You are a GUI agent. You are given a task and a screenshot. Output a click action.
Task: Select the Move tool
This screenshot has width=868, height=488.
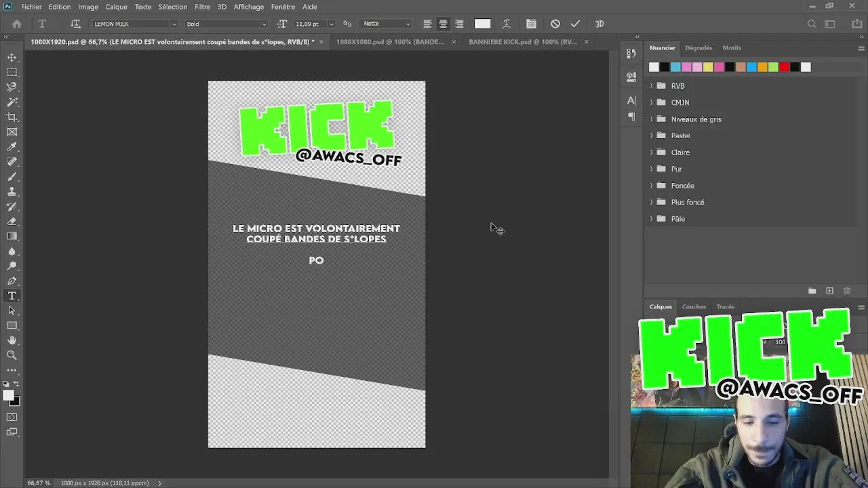[x=12, y=58]
